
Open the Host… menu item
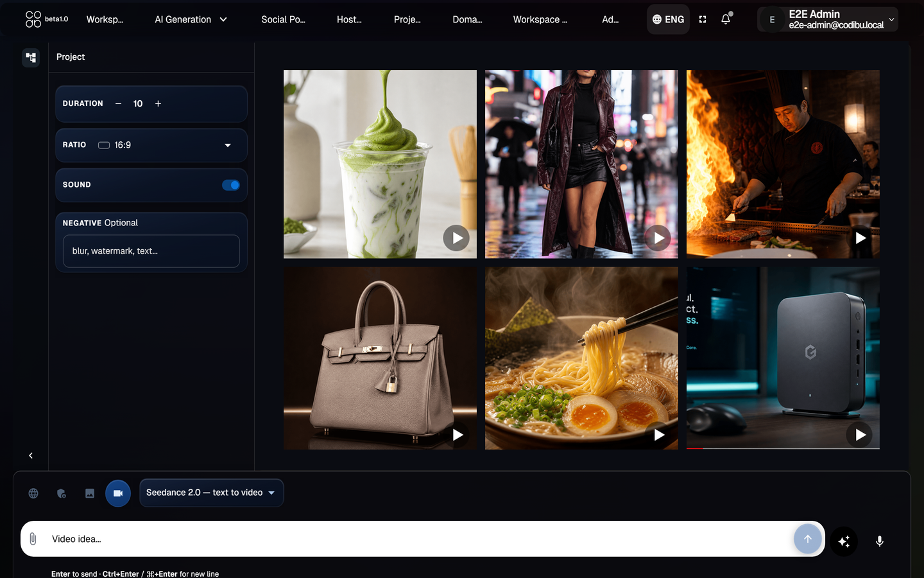349,19
